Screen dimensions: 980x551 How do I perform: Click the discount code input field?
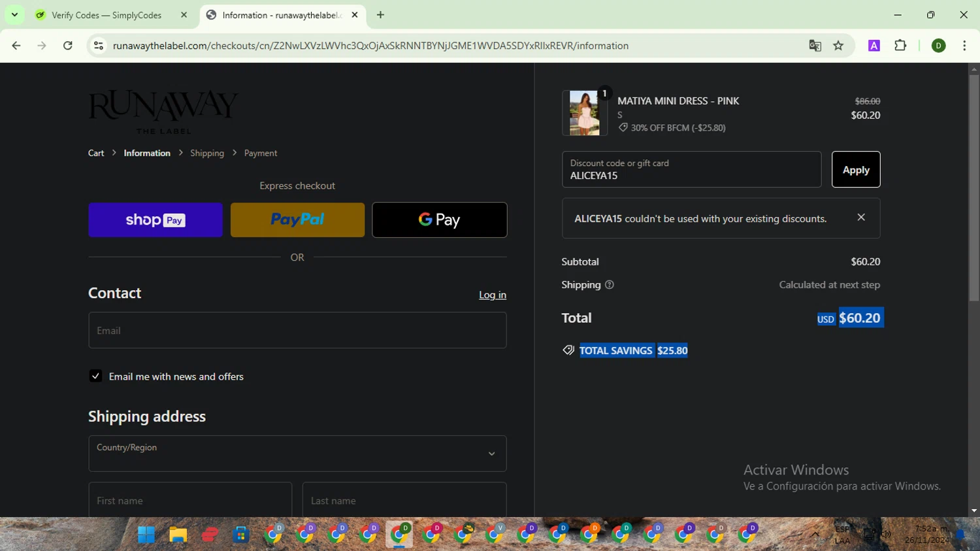[691, 169]
